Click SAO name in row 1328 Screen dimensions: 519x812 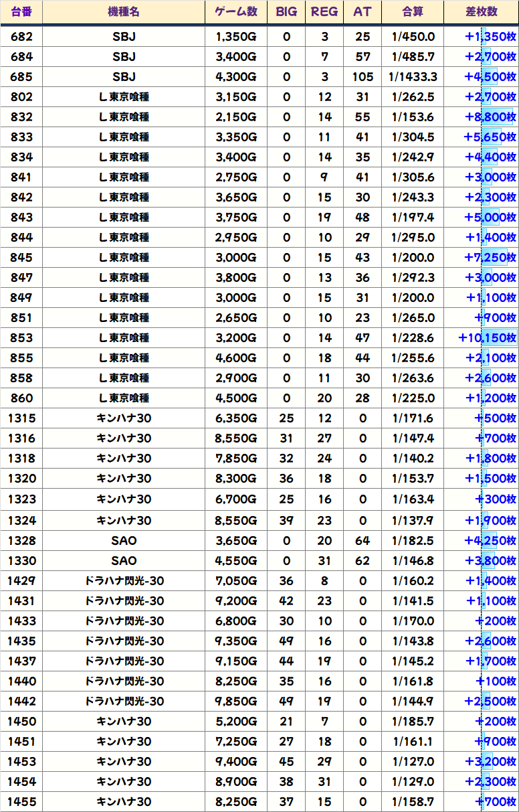[124, 540]
